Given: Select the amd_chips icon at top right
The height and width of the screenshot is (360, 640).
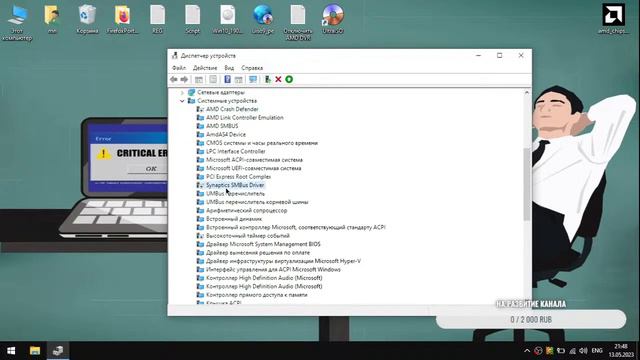Looking at the screenshot, I should (613, 19).
